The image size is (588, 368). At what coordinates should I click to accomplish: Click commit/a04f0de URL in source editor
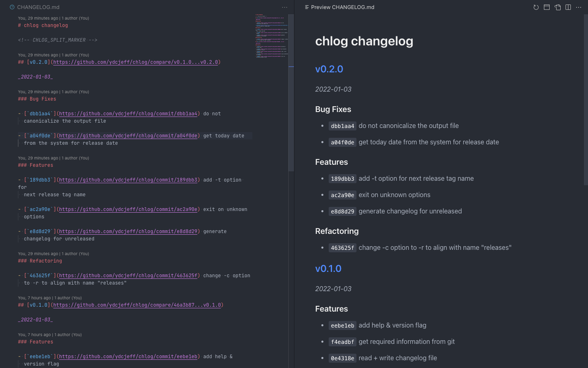[128, 136]
